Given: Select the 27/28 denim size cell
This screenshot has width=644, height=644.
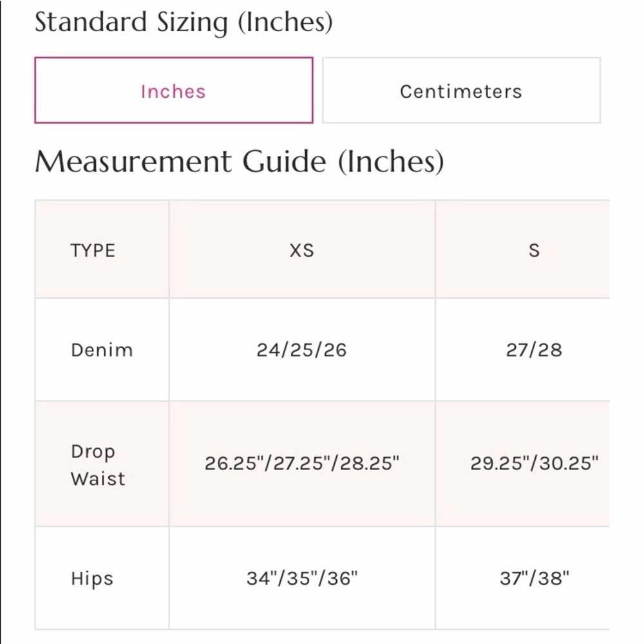Looking at the screenshot, I should (x=534, y=350).
